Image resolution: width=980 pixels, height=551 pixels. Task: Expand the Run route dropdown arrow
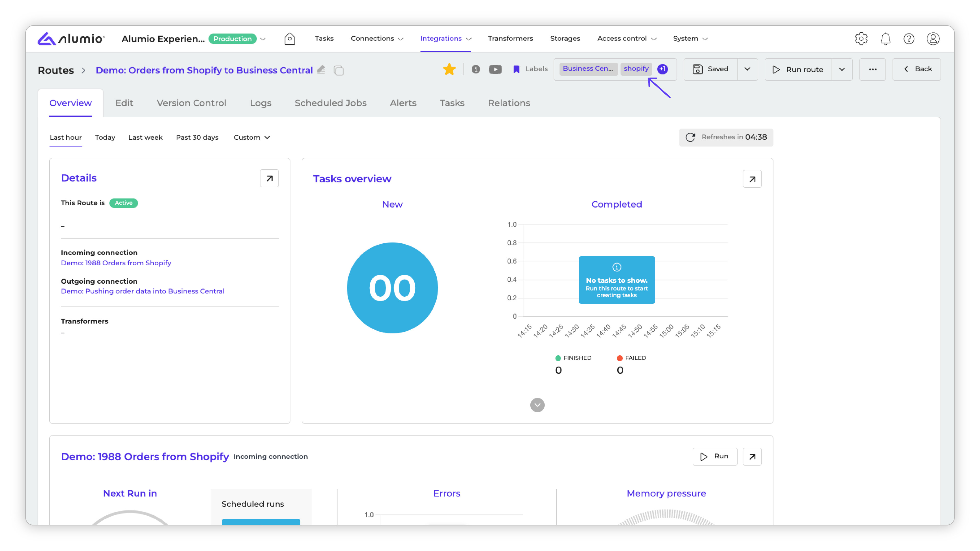(841, 70)
